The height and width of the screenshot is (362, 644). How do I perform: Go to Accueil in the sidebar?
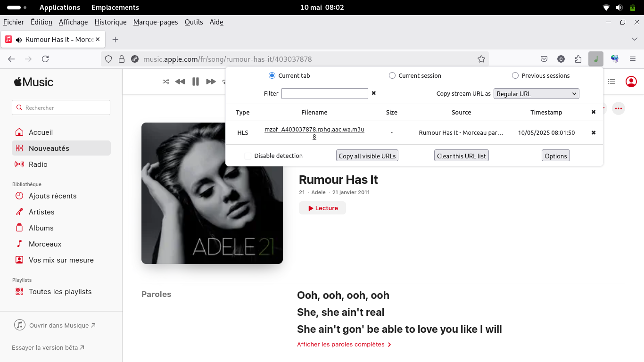pyautogui.click(x=61, y=132)
